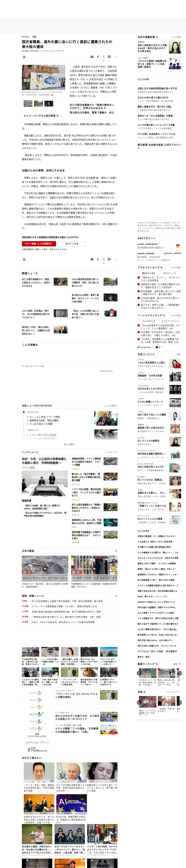Click Facebook icon under the login button
Screen dimensions: 186x868
[x=98, y=259]
